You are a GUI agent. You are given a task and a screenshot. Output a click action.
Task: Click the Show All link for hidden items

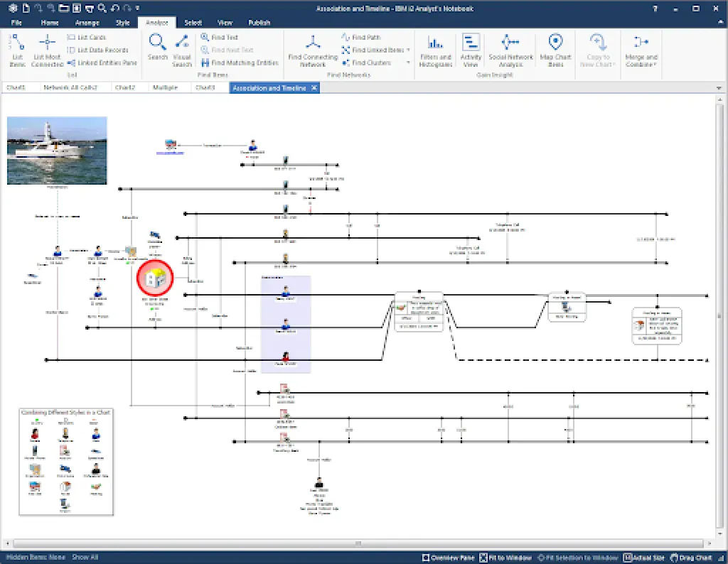point(85,557)
